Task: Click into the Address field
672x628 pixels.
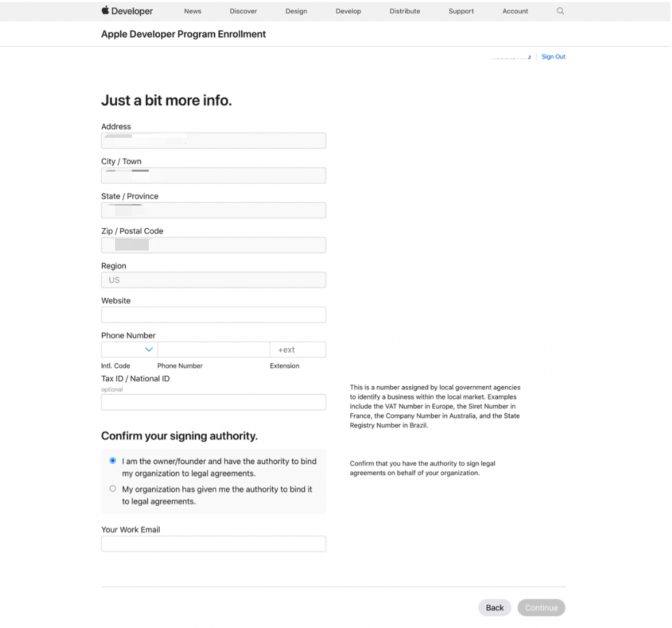Action: 213,140
